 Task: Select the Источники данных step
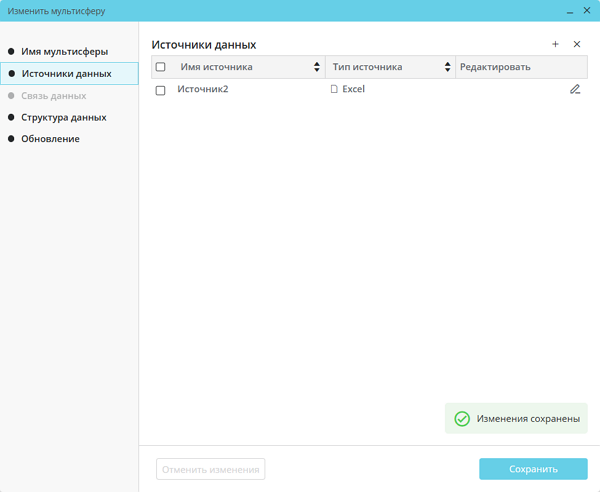point(66,73)
